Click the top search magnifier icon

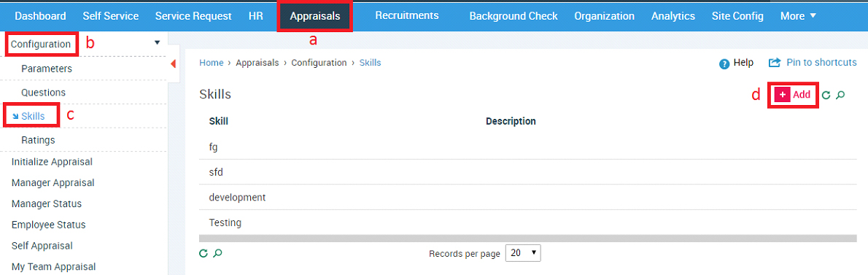coord(840,95)
